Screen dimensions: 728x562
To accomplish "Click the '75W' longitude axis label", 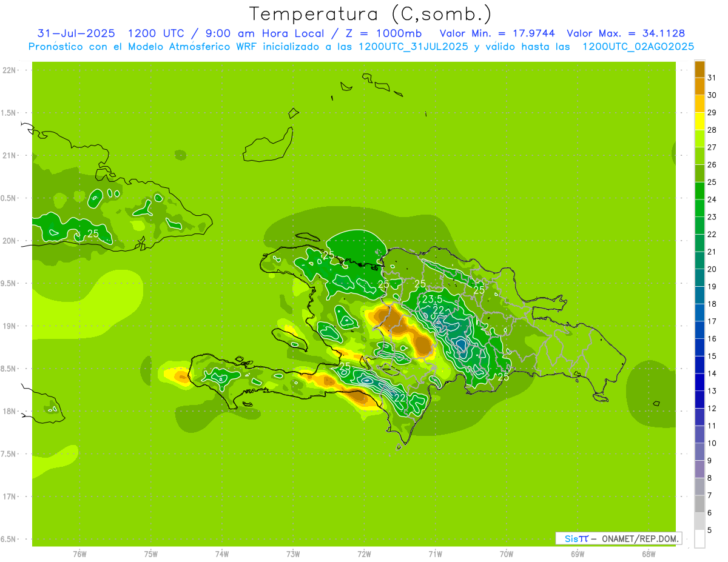I will (151, 554).
